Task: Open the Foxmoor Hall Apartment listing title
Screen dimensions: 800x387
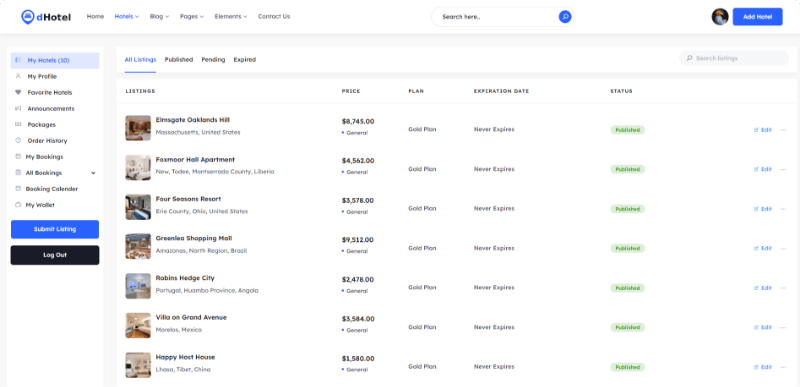Action: click(x=195, y=160)
